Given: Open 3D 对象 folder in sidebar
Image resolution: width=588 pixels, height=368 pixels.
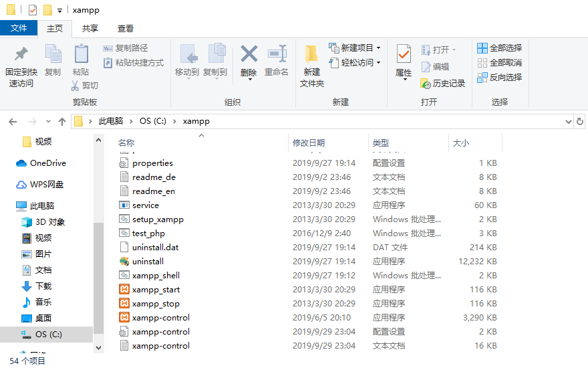Looking at the screenshot, I should click(43, 222).
